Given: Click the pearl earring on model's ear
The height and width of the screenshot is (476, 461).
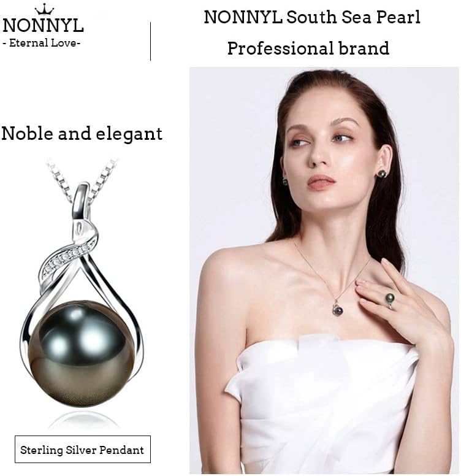Looking at the screenshot, I should coord(382,174).
